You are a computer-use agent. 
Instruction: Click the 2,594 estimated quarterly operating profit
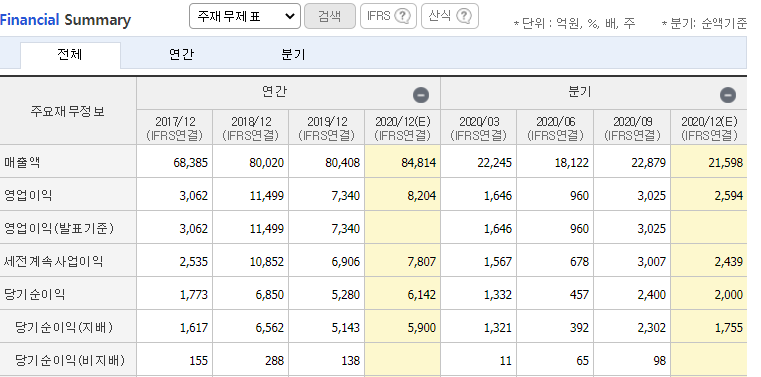[x=728, y=196]
